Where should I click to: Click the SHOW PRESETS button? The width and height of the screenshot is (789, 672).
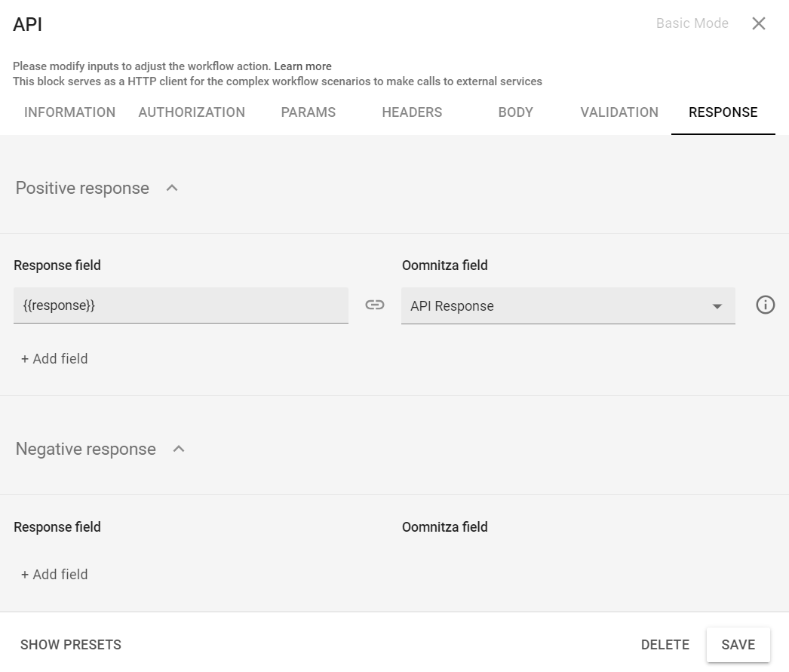coord(71,645)
